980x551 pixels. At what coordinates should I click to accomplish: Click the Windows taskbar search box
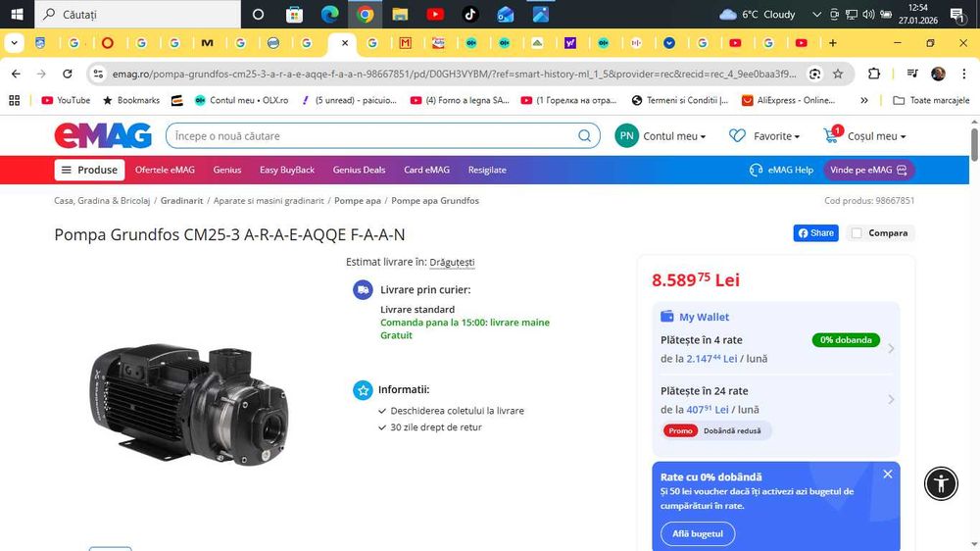(137, 14)
